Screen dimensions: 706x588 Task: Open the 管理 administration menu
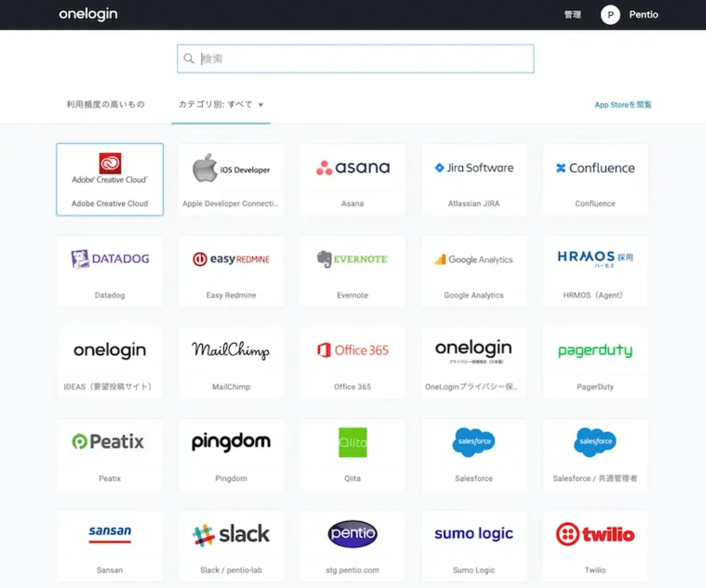point(572,15)
